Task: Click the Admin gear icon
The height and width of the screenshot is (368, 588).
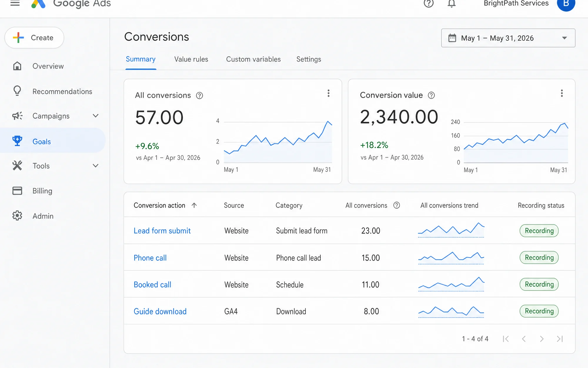Action: coord(17,216)
